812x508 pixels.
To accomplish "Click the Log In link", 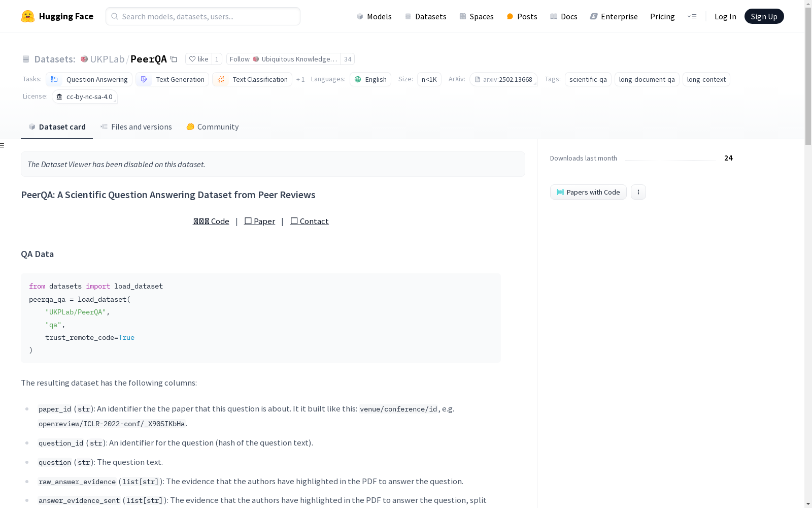I will pos(725,16).
